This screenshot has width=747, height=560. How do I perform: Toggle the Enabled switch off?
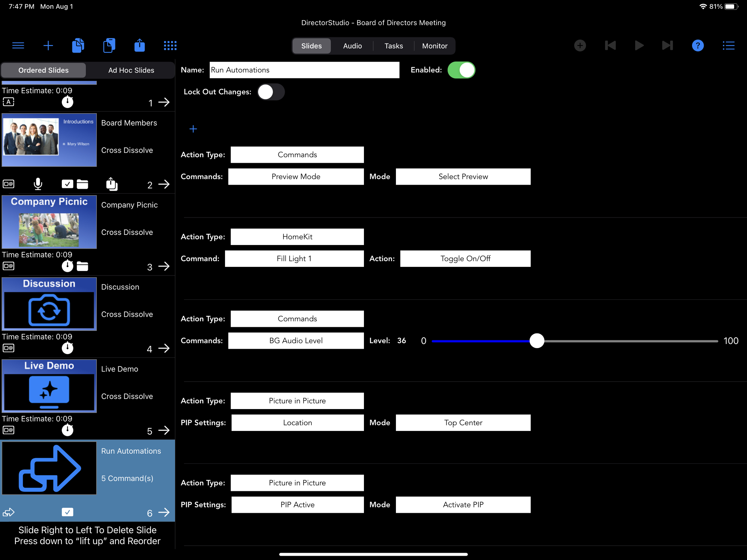pyautogui.click(x=461, y=70)
